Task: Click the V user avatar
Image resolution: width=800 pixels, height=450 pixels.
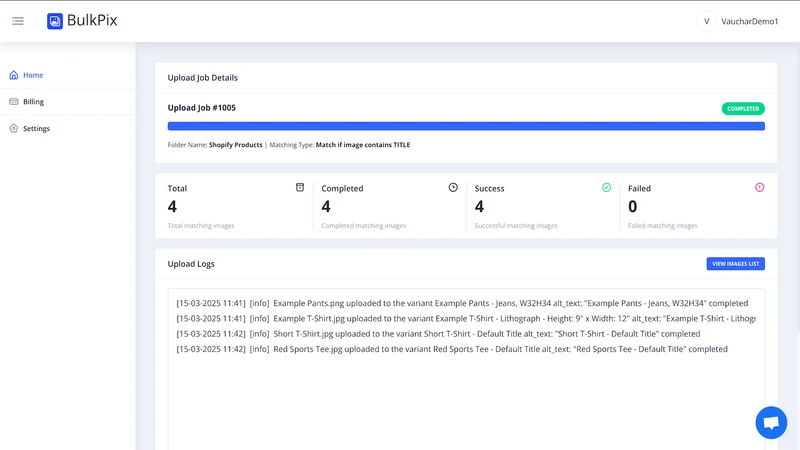Action: [x=707, y=21]
